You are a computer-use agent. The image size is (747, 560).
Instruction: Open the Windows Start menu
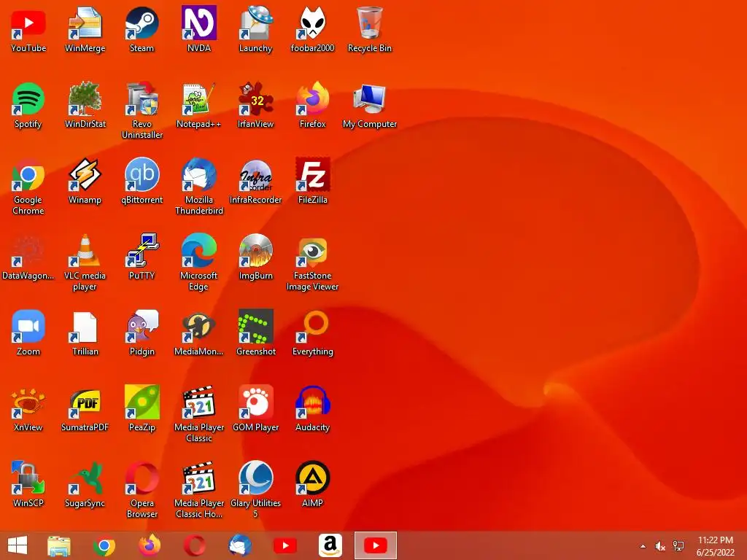click(x=18, y=545)
